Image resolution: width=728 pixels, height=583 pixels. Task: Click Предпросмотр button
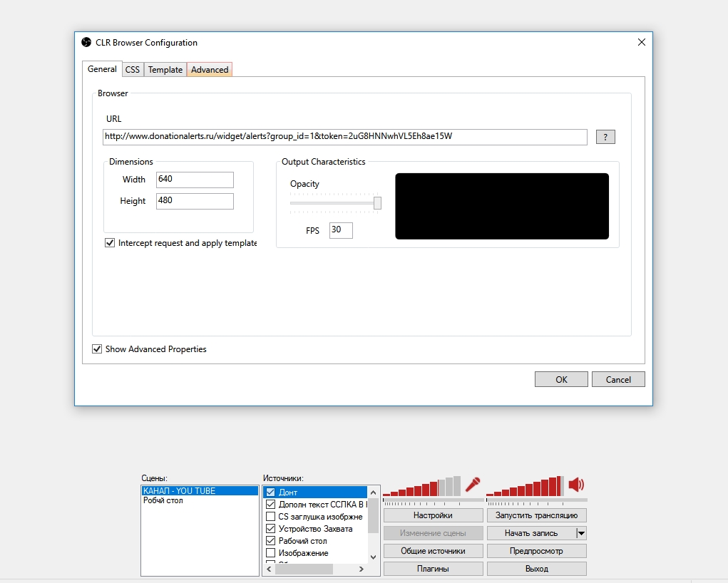[x=537, y=551]
